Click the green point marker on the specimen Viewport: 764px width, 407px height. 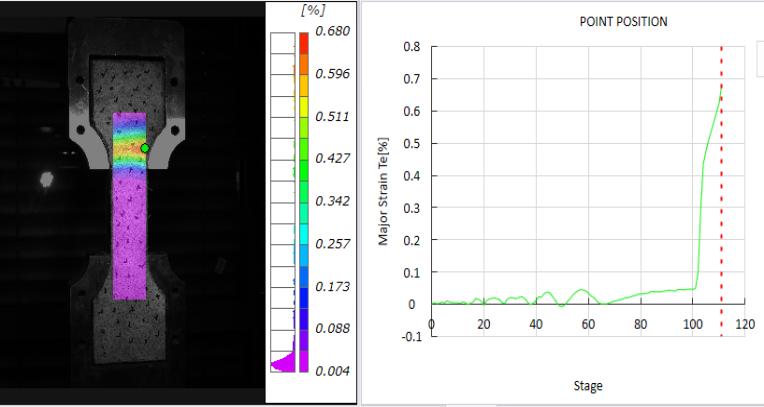pyautogui.click(x=145, y=148)
